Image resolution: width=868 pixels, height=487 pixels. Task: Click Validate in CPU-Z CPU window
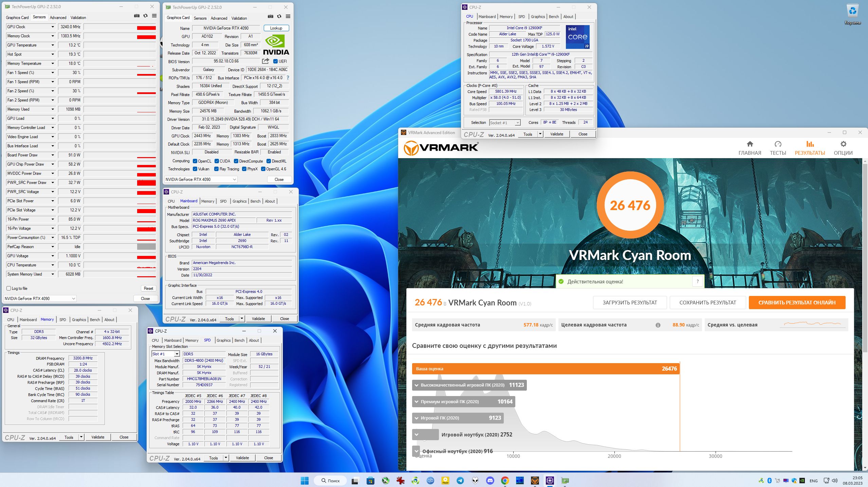(556, 134)
